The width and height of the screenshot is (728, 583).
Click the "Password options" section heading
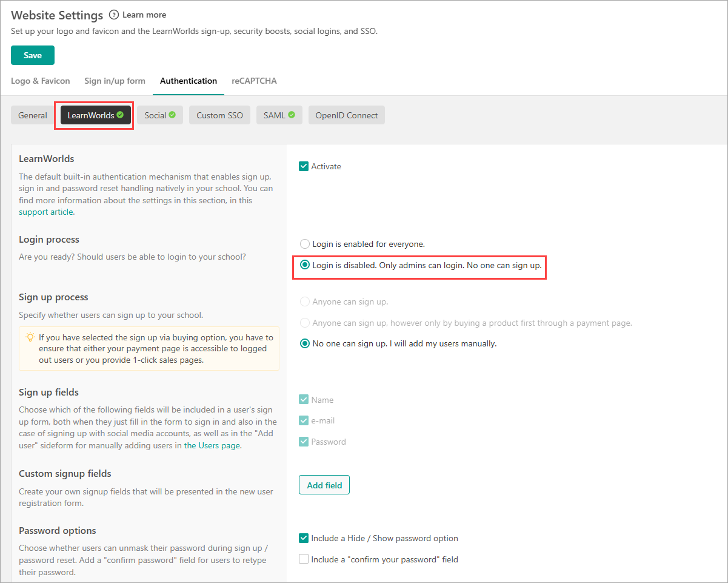click(58, 531)
